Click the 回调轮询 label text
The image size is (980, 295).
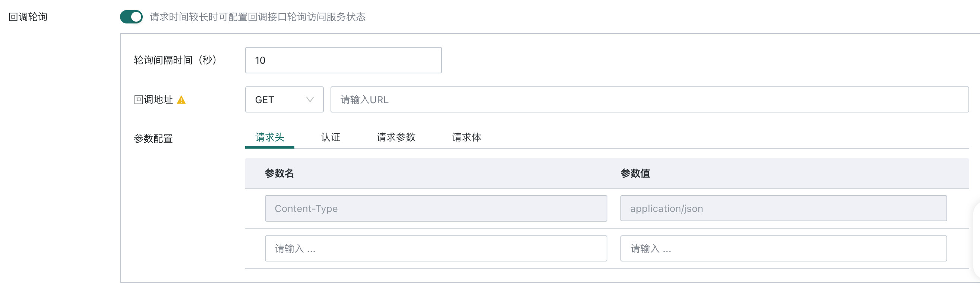pyautogui.click(x=28, y=17)
